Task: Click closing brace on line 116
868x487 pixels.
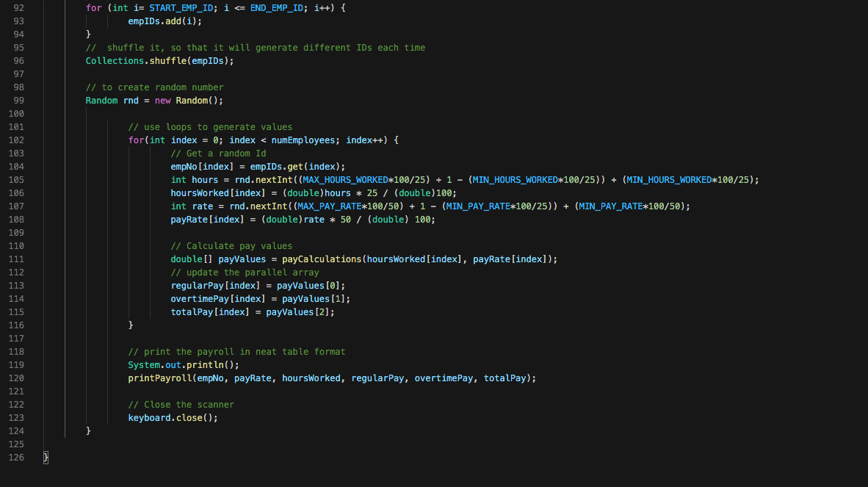Action: click(x=131, y=325)
